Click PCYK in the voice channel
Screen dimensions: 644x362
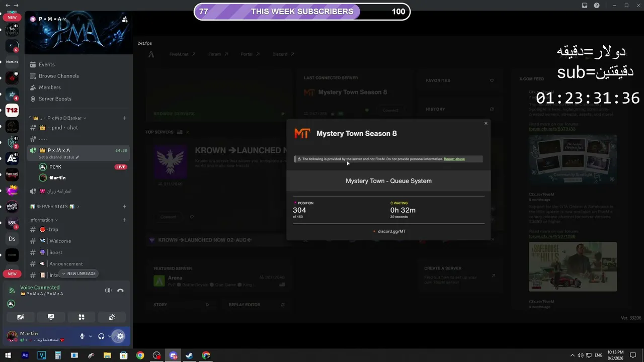tap(55, 167)
